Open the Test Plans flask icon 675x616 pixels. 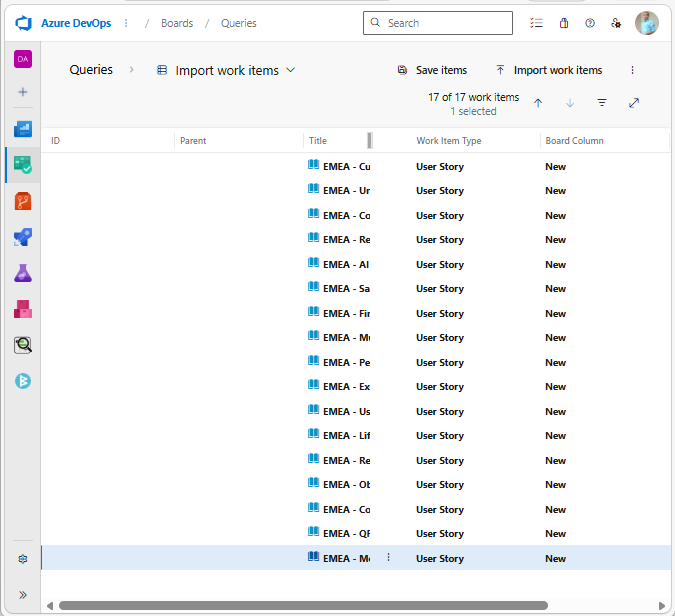(x=23, y=273)
